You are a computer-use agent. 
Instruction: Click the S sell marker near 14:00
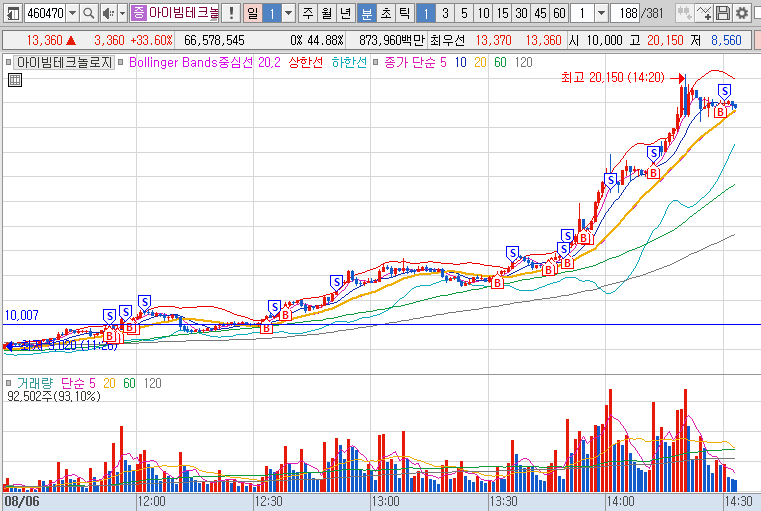pyautogui.click(x=611, y=180)
